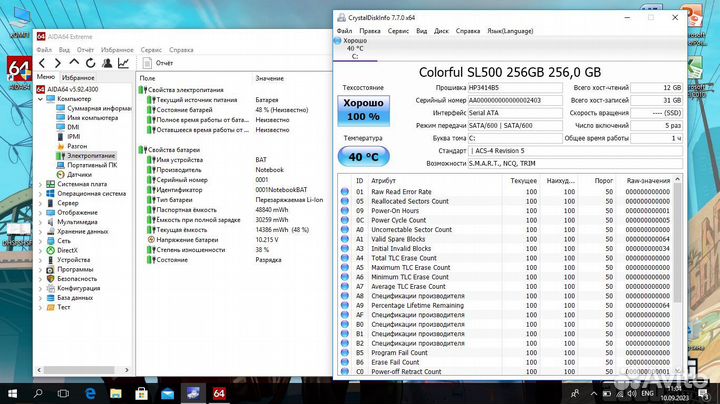Select the Тест tree item
This screenshot has height=404, width=720.
tap(58, 307)
